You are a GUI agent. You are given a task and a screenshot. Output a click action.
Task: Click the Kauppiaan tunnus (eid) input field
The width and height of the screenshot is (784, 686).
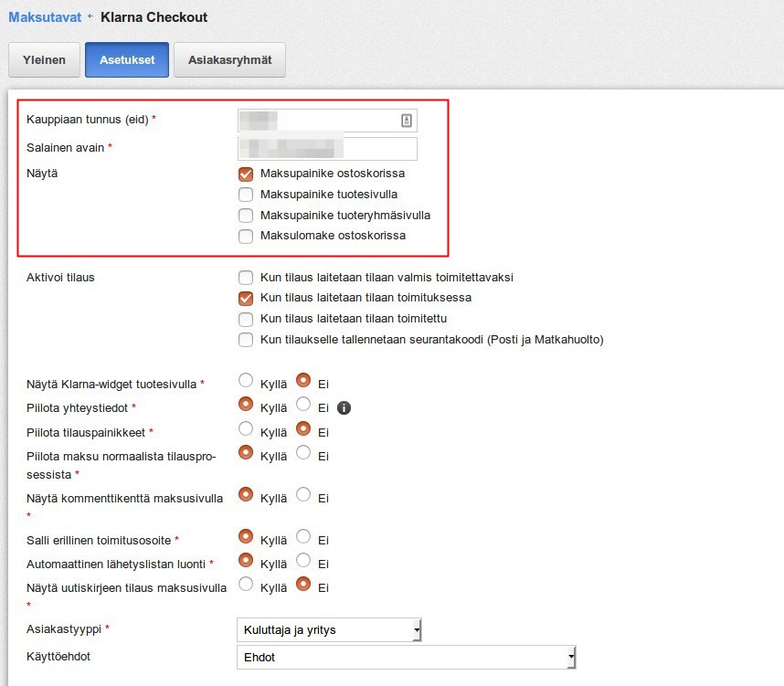327,121
